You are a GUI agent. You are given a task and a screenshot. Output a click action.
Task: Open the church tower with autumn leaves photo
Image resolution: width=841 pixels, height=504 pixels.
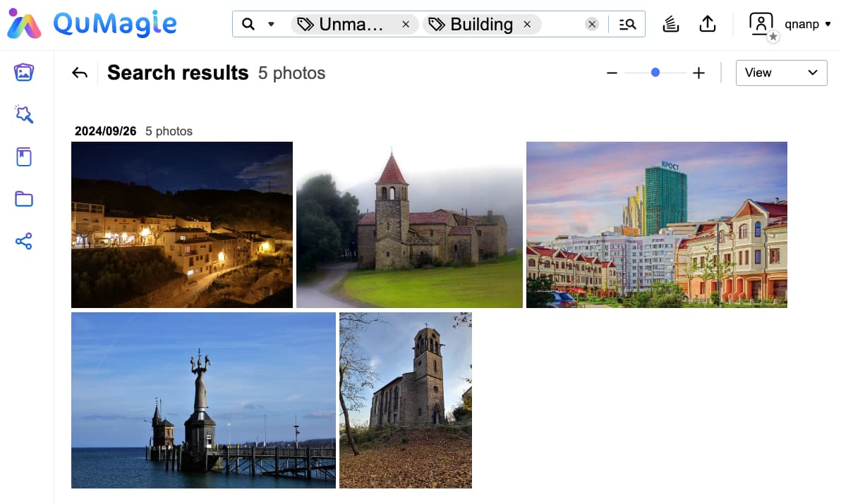coord(406,400)
